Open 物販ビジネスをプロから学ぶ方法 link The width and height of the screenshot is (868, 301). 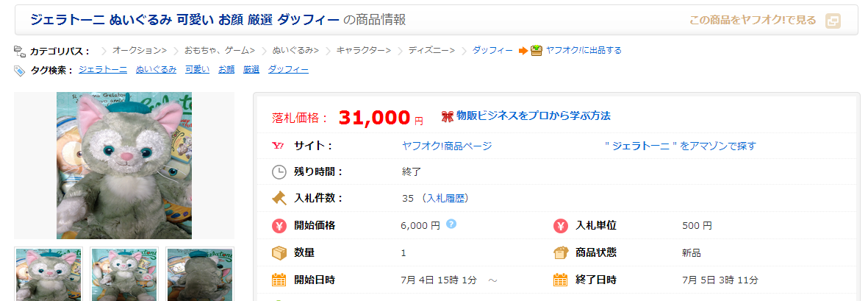(x=533, y=116)
